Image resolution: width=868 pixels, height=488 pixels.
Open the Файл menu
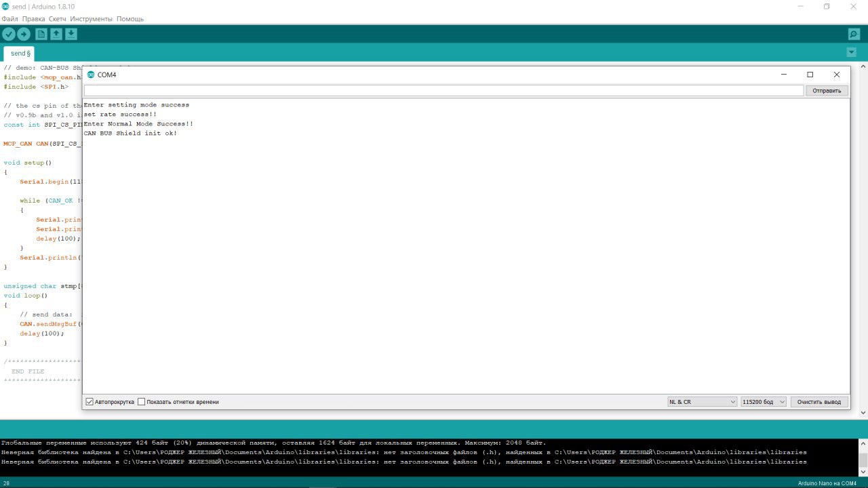coord(9,19)
